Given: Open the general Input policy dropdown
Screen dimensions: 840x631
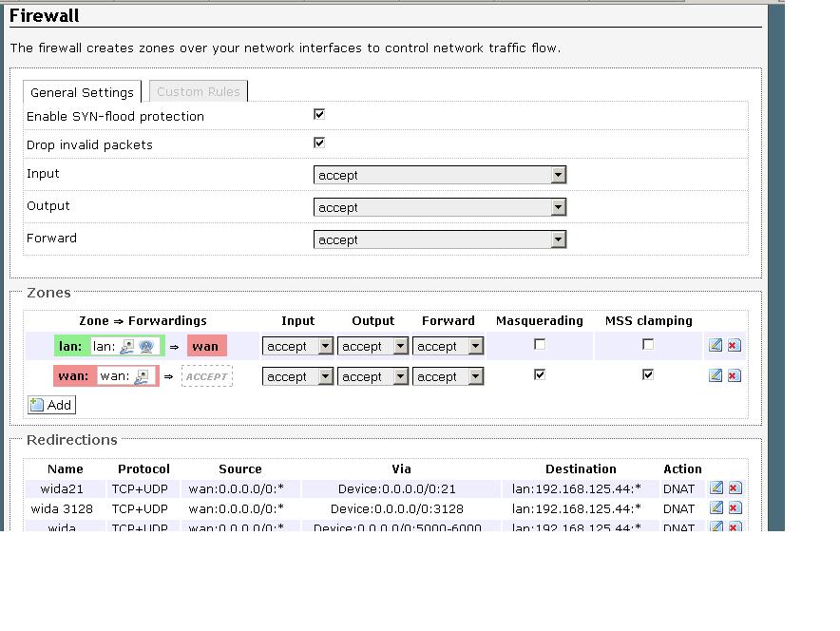Looking at the screenshot, I should coord(440,175).
